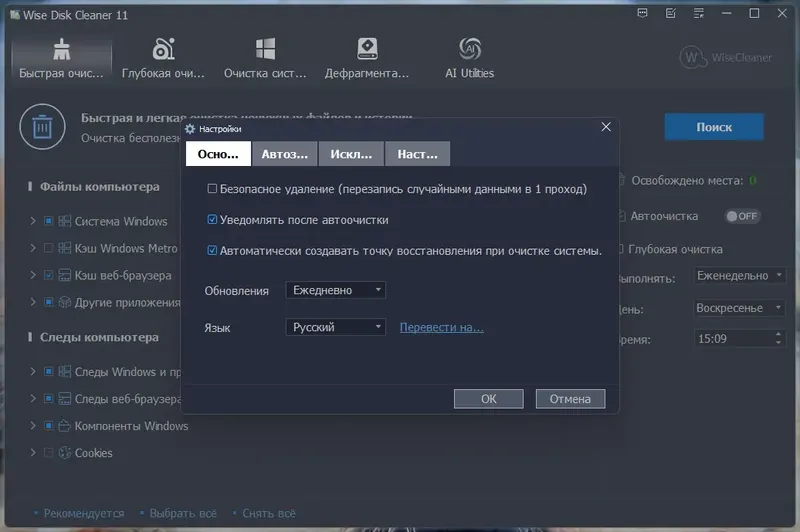This screenshot has height=532, width=800.
Task: Open Дефрагментация drive icon tab
Action: (x=367, y=59)
